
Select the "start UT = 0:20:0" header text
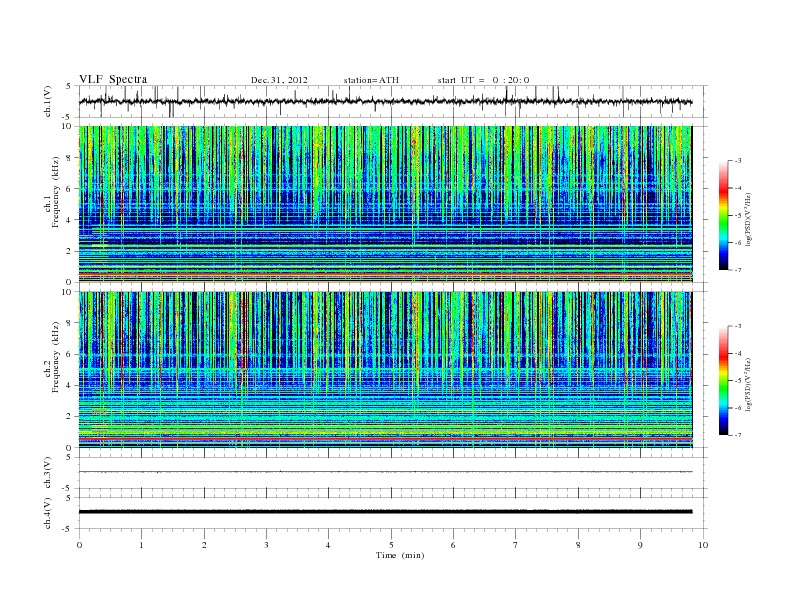click(483, 80)
